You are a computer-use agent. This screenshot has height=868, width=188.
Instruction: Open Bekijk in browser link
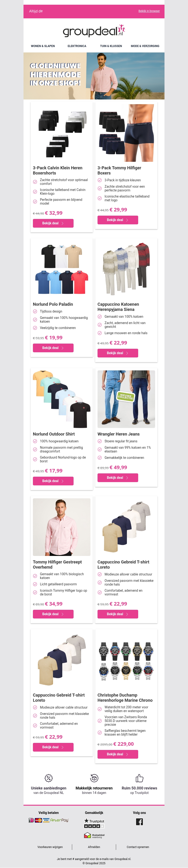pyautogui.click(x=149, y=11)
